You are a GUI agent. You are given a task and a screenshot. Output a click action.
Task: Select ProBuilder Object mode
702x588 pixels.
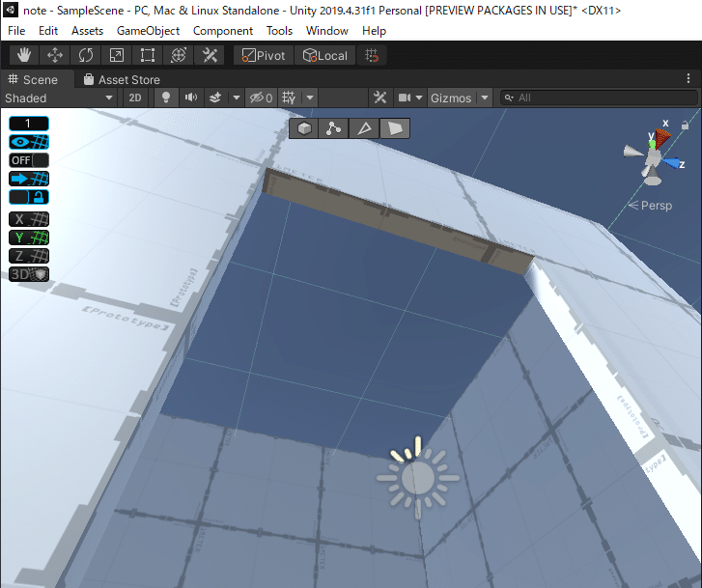pyautogui.click(x=304, y=129)
